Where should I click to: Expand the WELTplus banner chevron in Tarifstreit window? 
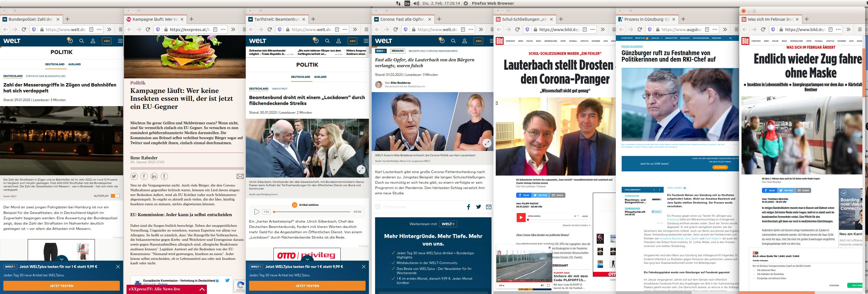click(307, 260)
